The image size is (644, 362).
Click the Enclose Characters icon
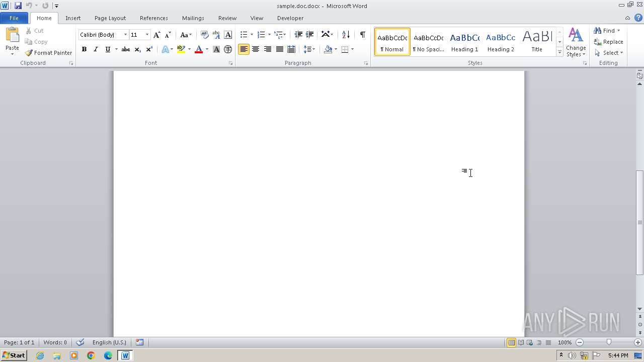tap(228, 49)
